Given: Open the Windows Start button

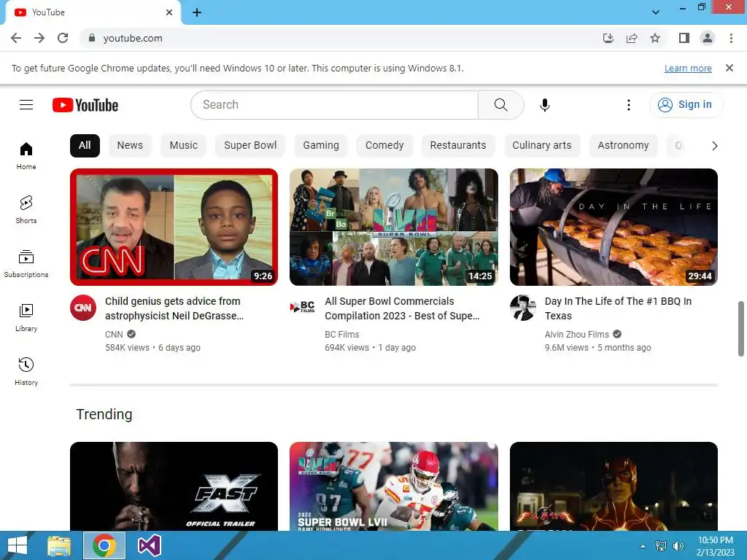Looking at the screenshot, I should click(18, 545).
